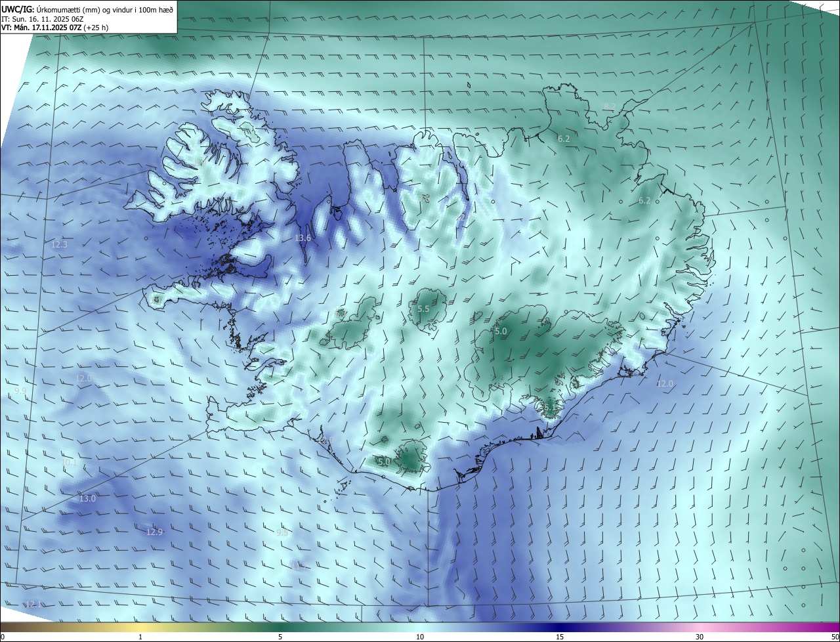Click the '50' tick label on the colour scale
The width and height of the screenshot is (840, 642).
[835, 637]
